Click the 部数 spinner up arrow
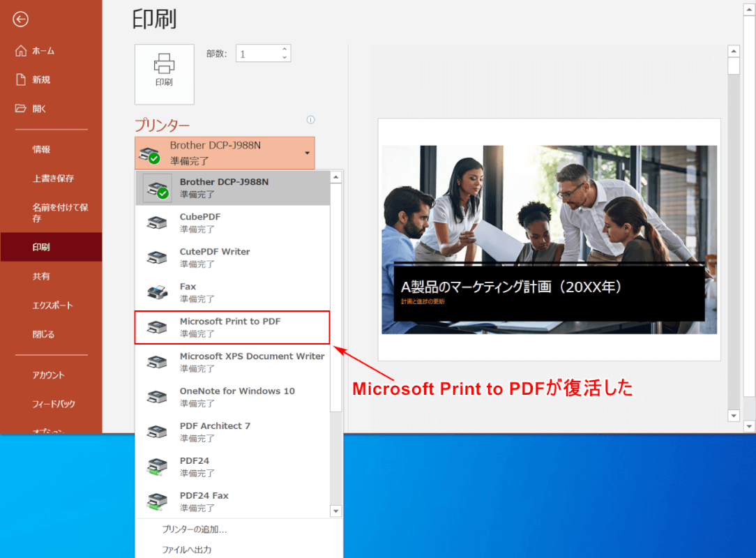 tap(284, 49)
